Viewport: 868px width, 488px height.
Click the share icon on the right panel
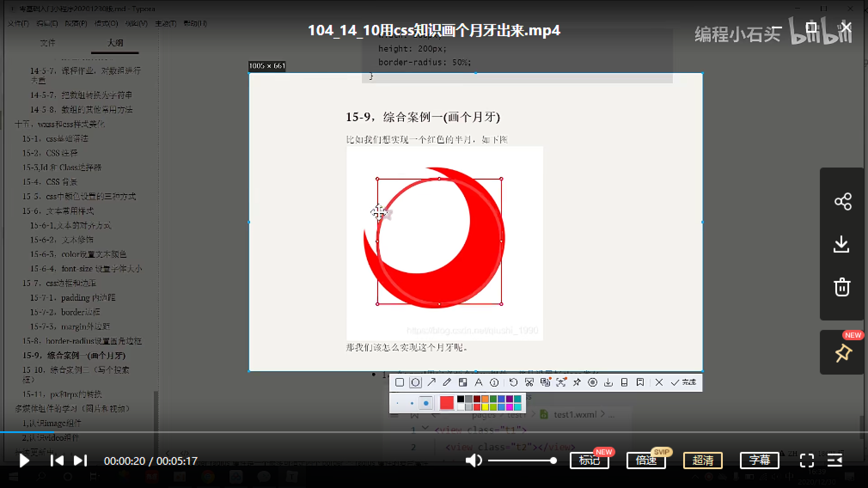click(x=843, y=201)
